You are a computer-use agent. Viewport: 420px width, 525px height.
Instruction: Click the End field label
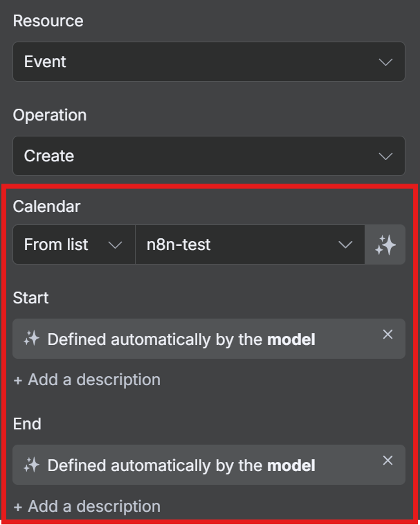point(28,424)
